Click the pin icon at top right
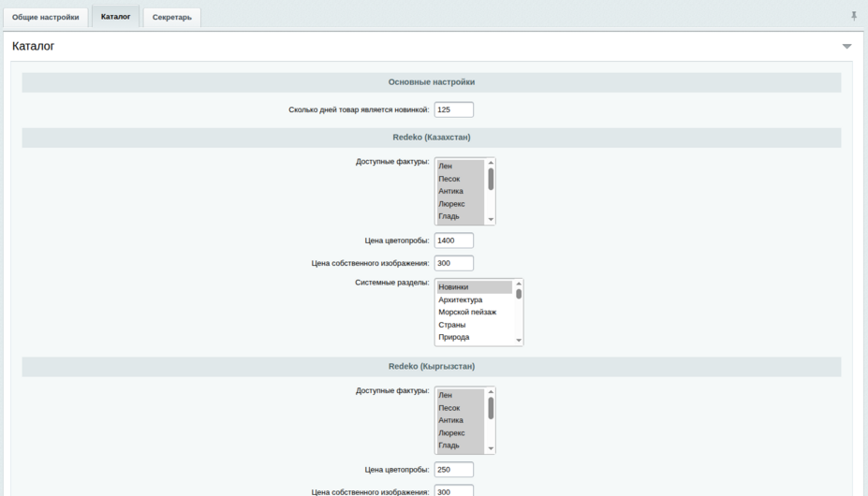 coord(853,16)
